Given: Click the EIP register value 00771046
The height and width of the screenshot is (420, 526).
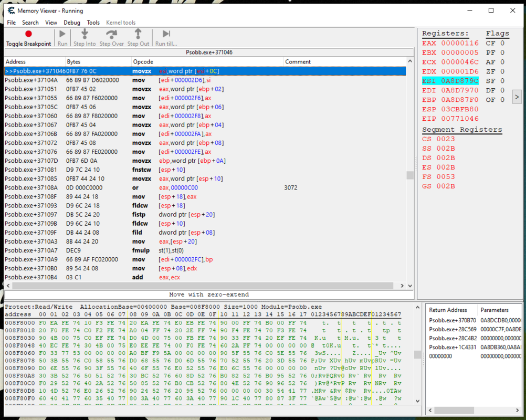Looking at the screenshot, I should 460,119.
